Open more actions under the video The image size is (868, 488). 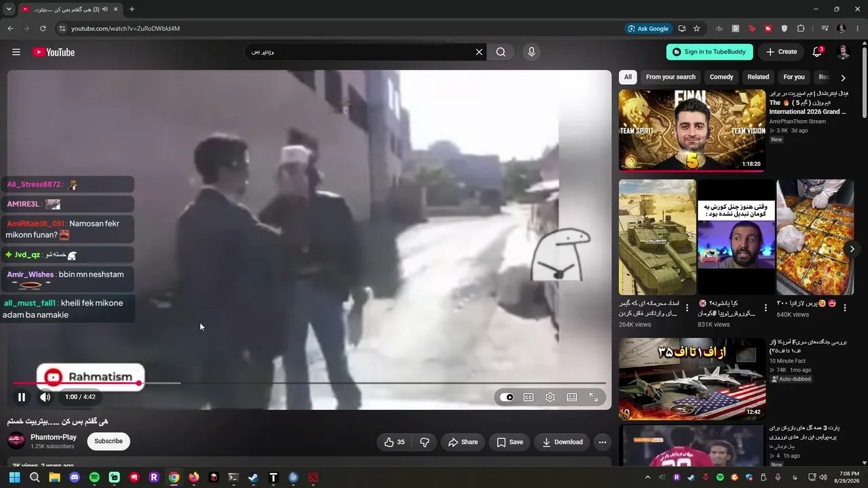click(x=602, y=442)
